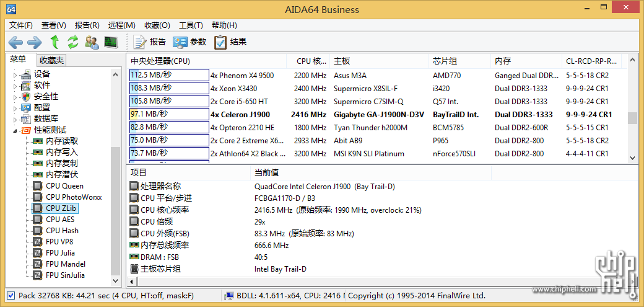Open the user management people icon
This screenshot has height=307, width=644.
[92, 42]
